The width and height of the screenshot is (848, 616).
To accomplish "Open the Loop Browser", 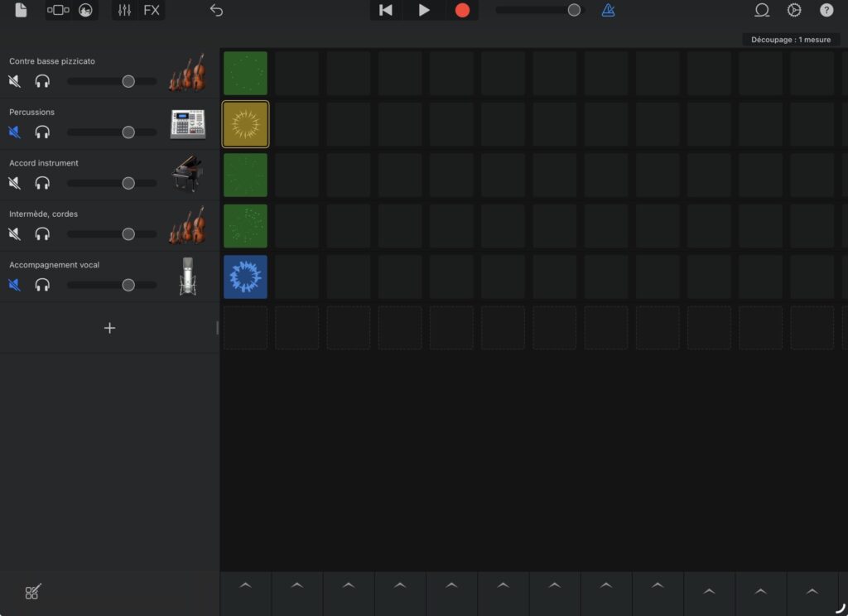I will tap(761, 11).
